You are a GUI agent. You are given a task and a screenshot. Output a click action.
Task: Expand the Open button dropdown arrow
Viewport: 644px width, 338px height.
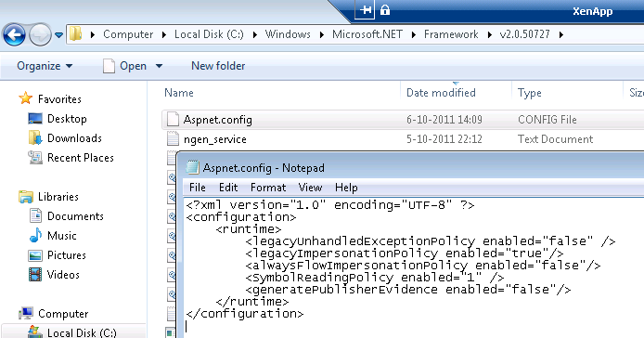click(x=159, y=66)
